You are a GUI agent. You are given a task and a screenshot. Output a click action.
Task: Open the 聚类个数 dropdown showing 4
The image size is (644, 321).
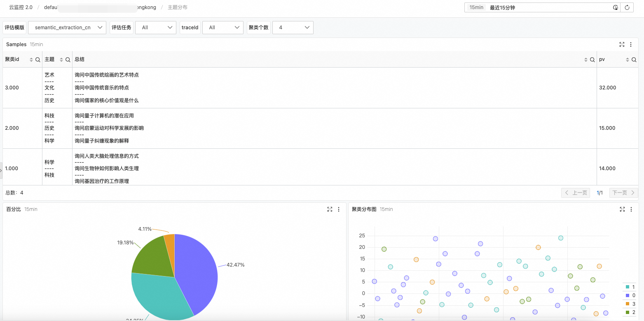pos(293,28)
